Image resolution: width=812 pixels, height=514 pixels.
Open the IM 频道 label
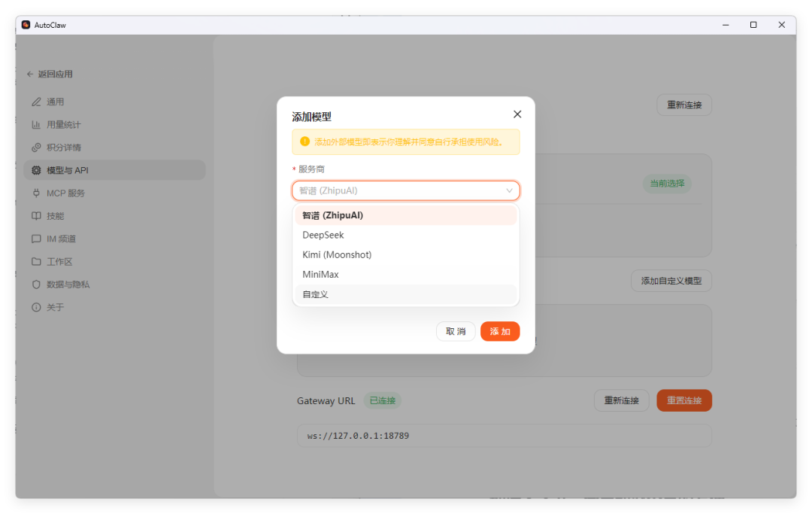(61, 239)
